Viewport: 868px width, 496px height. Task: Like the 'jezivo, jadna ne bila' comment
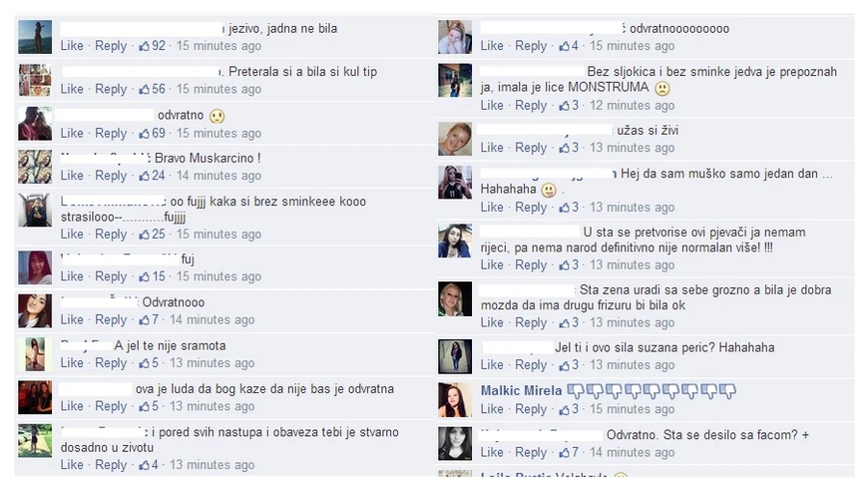[72, 46]
